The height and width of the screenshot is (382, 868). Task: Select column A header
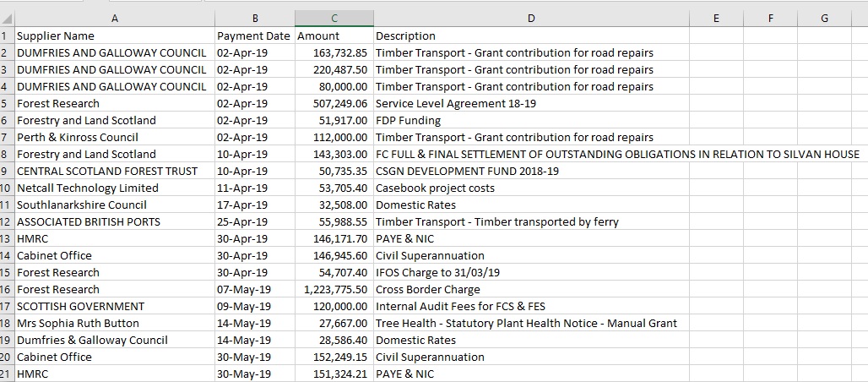(x=114, y=19)
